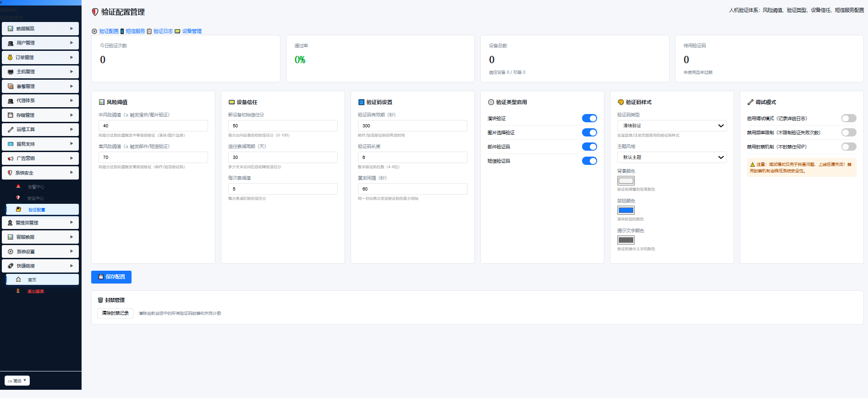The image size is (868, 398).
Task: Click the 告警中心 siren icon
Action: pyautogui.click(x=18, y=186)
